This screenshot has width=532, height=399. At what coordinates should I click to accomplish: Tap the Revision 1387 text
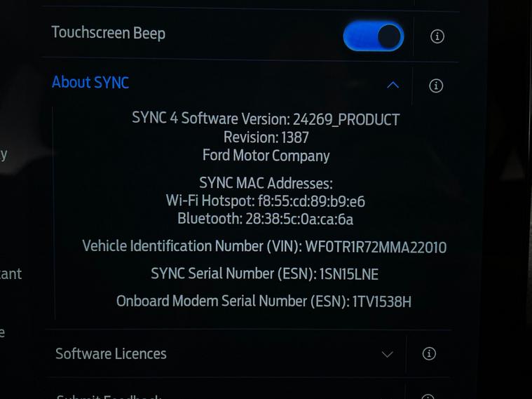(266, 137)
